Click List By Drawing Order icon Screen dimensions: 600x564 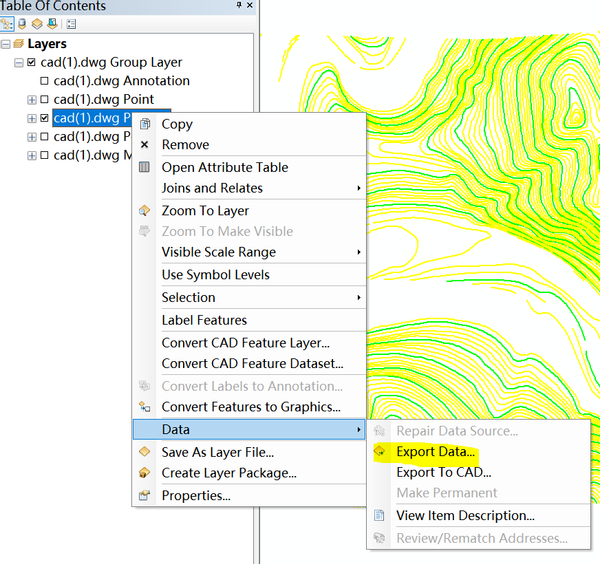tap(6, 24)
